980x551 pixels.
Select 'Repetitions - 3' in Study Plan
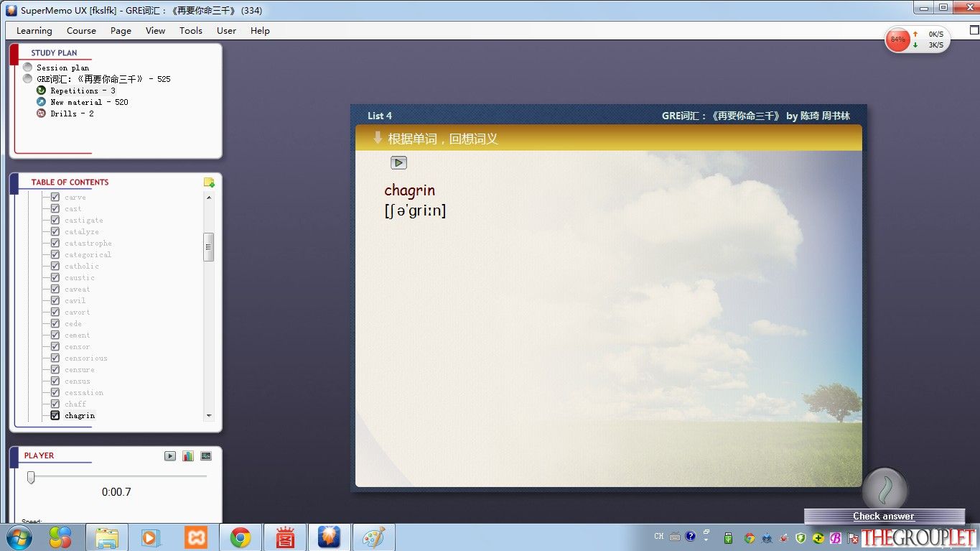83,91
